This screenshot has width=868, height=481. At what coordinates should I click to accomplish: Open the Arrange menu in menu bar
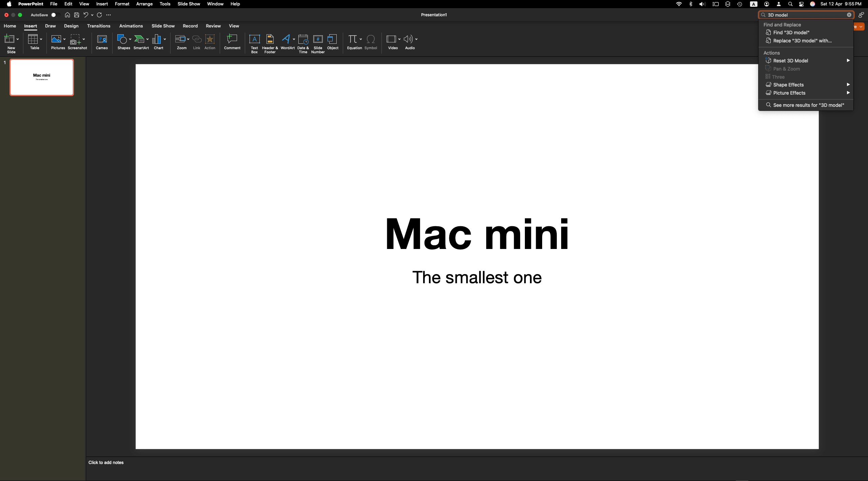click(144, 4)
